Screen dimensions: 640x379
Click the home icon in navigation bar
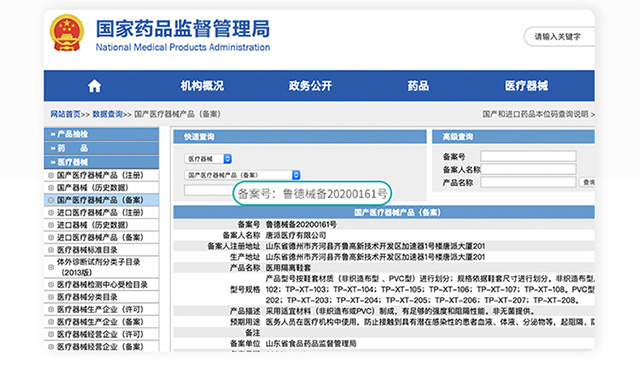point(94,86)
